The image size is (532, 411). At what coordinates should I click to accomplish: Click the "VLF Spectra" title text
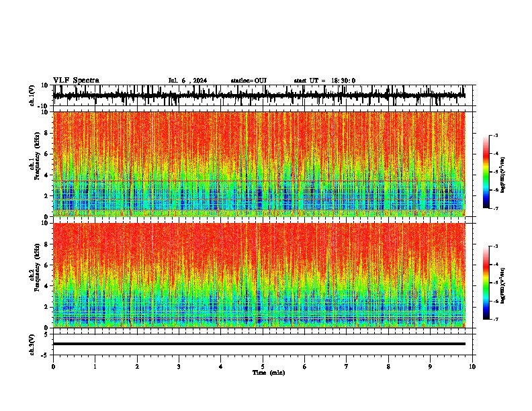(x=76, y=81)
